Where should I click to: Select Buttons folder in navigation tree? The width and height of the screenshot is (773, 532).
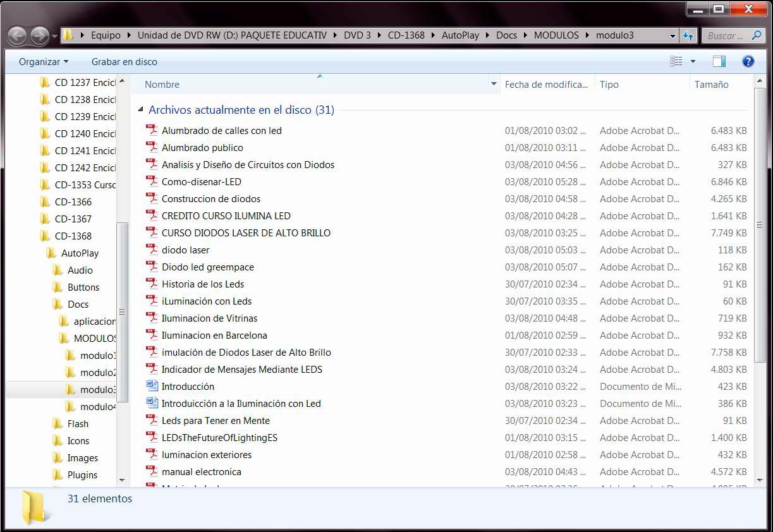[x=76, y=287]
